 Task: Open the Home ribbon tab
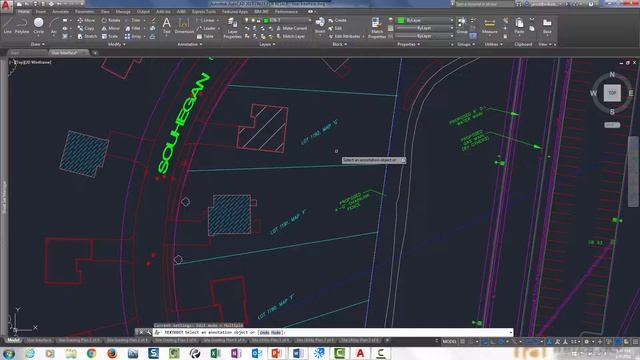tap(23, 12)
